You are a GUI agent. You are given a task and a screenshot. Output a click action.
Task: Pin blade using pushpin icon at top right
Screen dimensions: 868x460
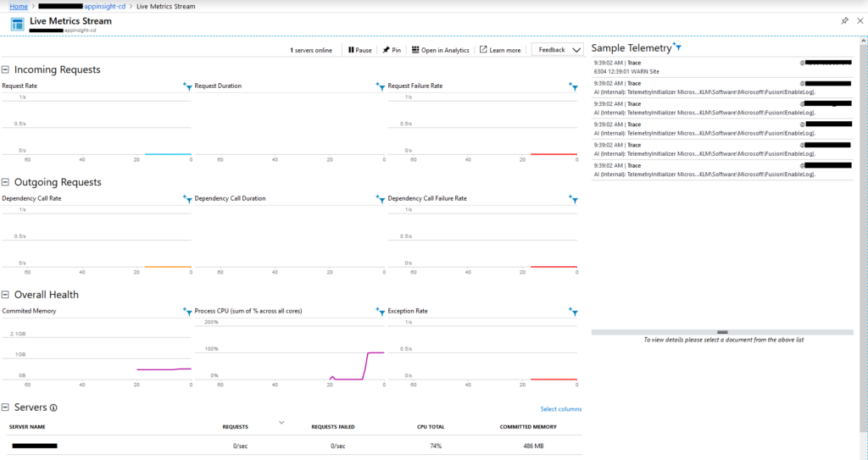point(845,21)
